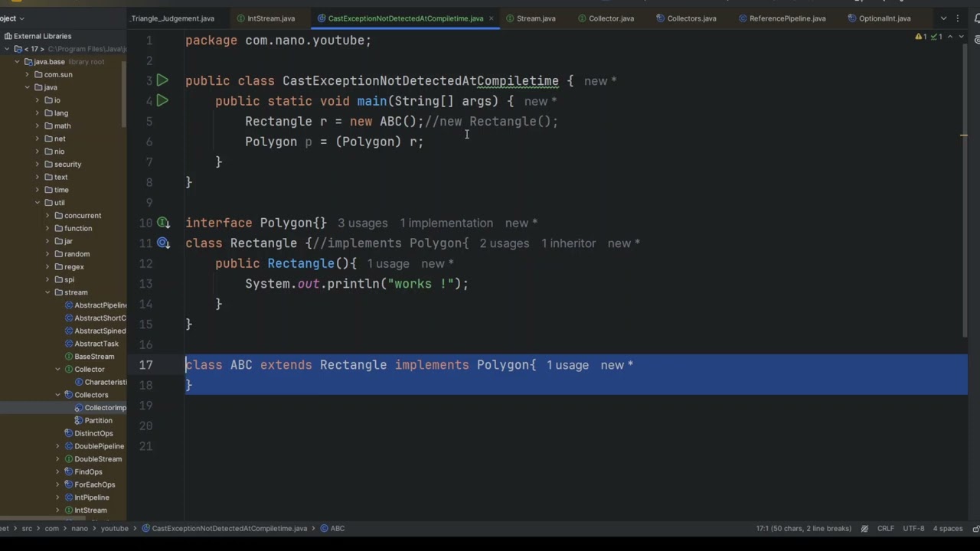Click the security package folder icon
The height and width of the screenshot is (551, 980).
coord(48,165)
